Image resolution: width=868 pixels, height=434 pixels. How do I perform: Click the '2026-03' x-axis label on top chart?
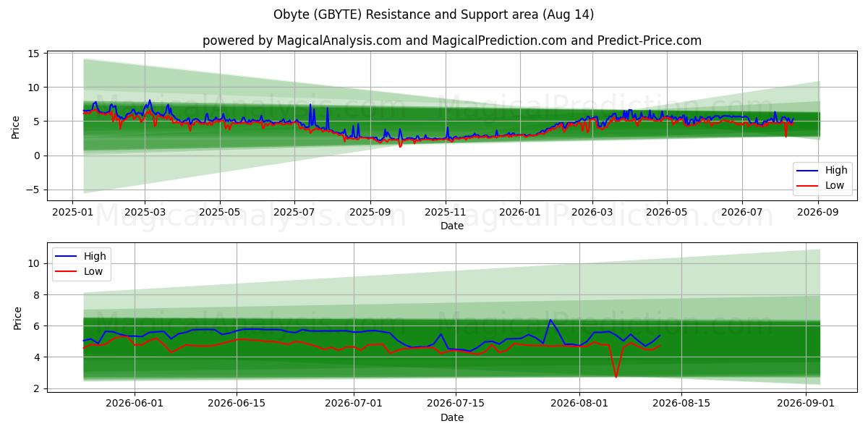point(592,213)
